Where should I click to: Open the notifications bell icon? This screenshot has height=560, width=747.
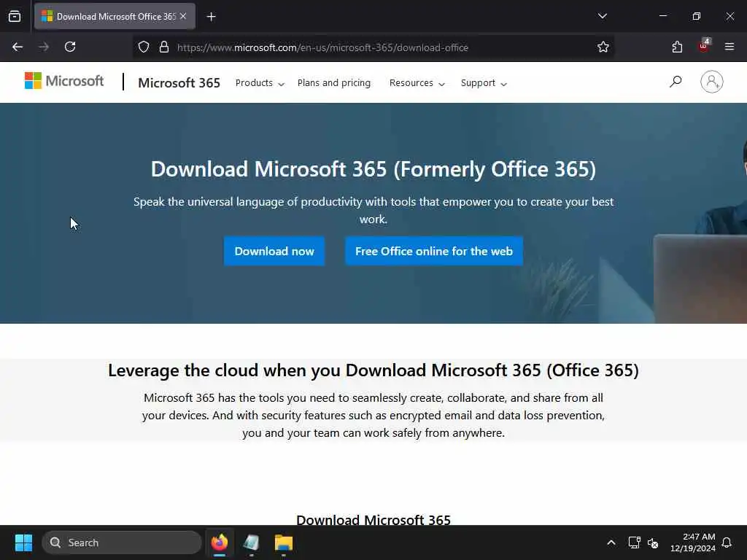(x=727, y=542)
